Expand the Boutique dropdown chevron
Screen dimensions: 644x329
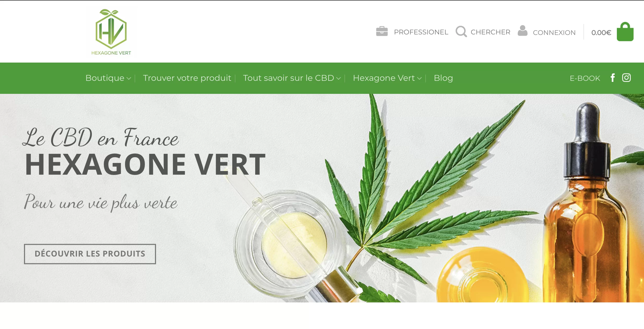129,78
